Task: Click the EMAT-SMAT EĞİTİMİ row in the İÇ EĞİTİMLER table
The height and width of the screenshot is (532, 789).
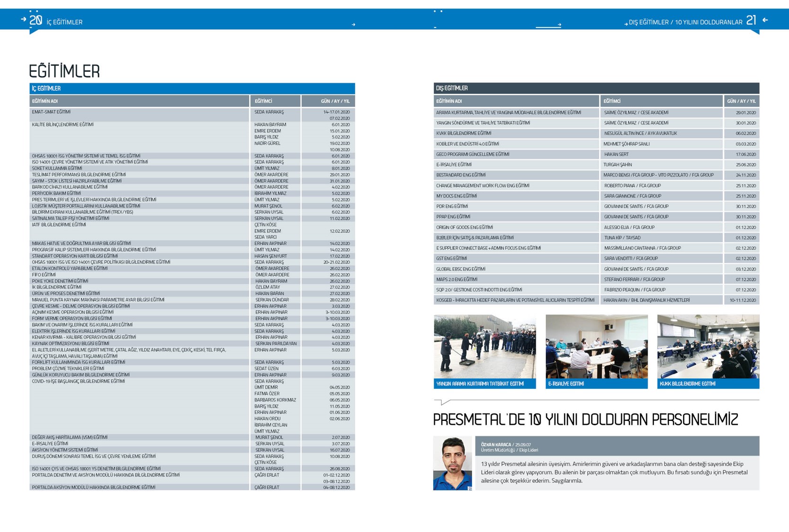Action: [x=51, y=112]
